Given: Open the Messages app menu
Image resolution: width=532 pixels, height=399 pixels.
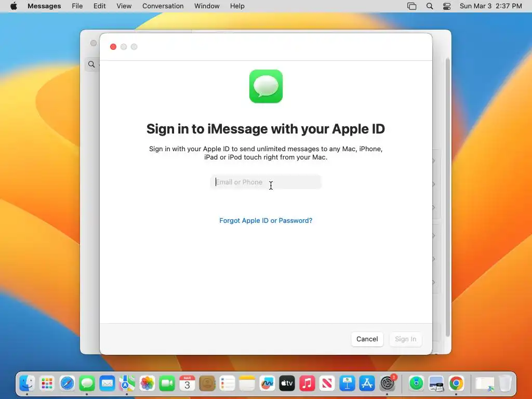Looking at the screenshot, I should click(x=44, y=6).
